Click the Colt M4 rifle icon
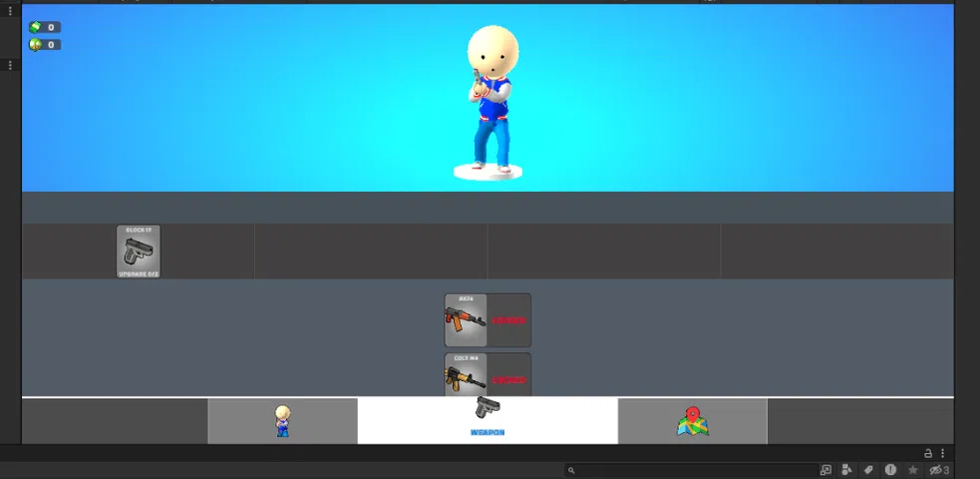This screenshot has height=479, width=980. (x=466, y=377)
